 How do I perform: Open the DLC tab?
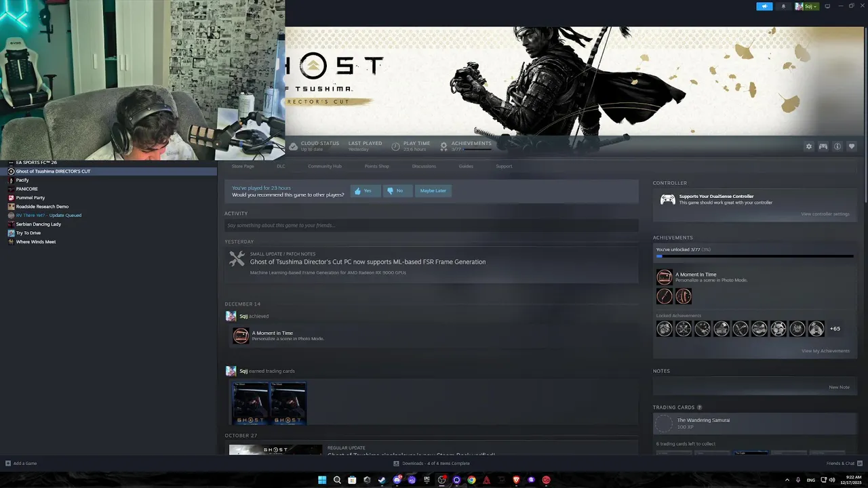(281, 166)
